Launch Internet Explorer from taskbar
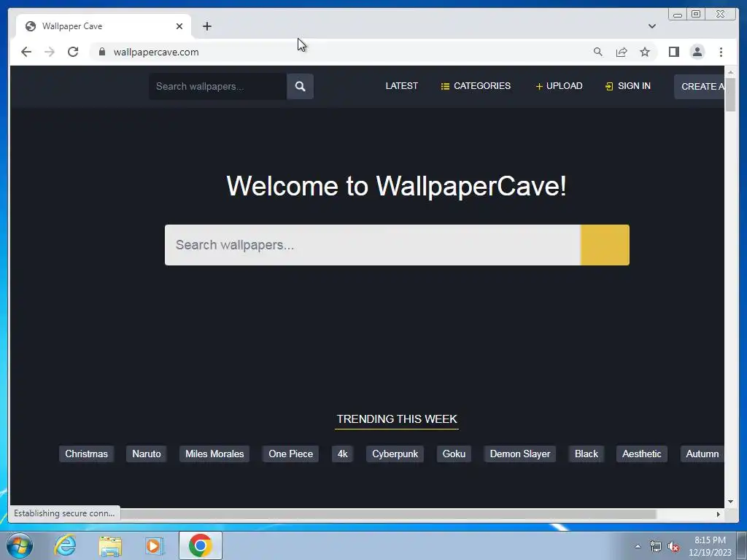 (65, 545)
